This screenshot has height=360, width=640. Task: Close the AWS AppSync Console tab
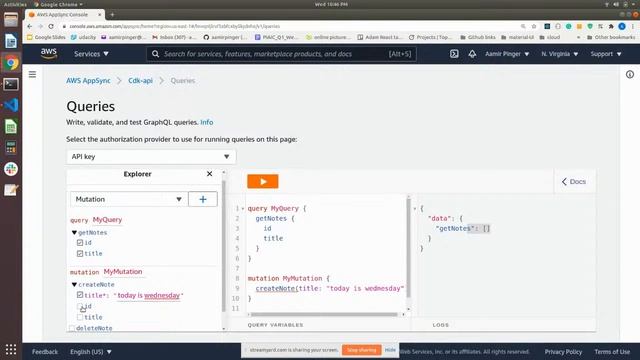pos(99,15)
